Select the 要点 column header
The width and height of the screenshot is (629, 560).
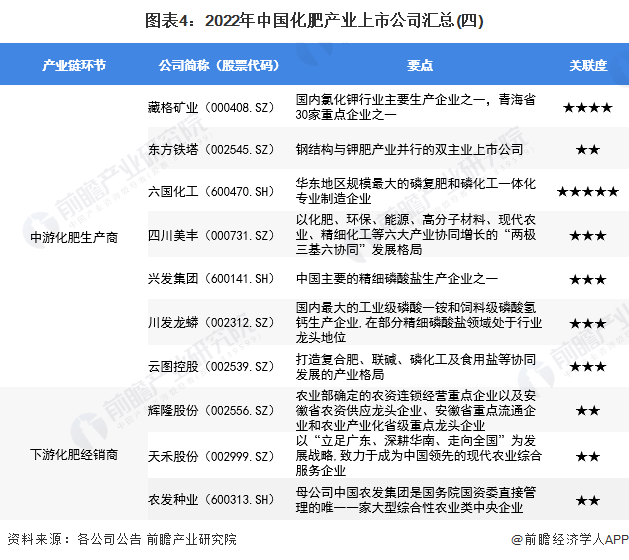click(x=420, y=65)
